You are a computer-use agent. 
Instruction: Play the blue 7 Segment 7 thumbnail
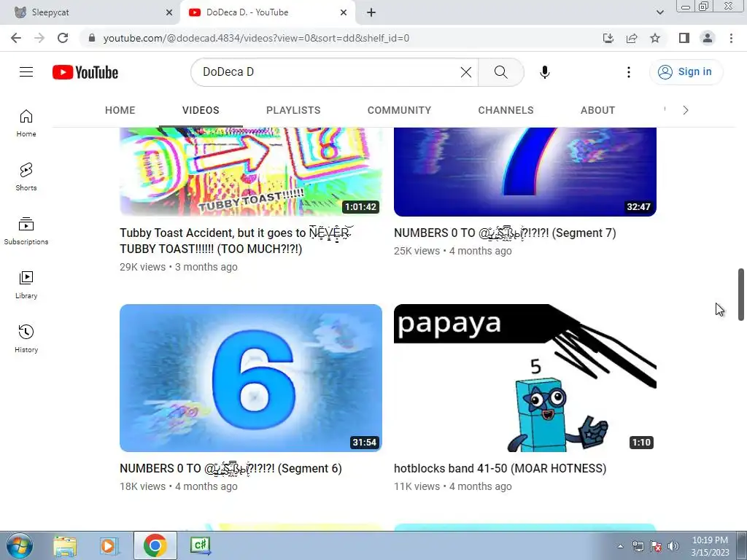525,171
